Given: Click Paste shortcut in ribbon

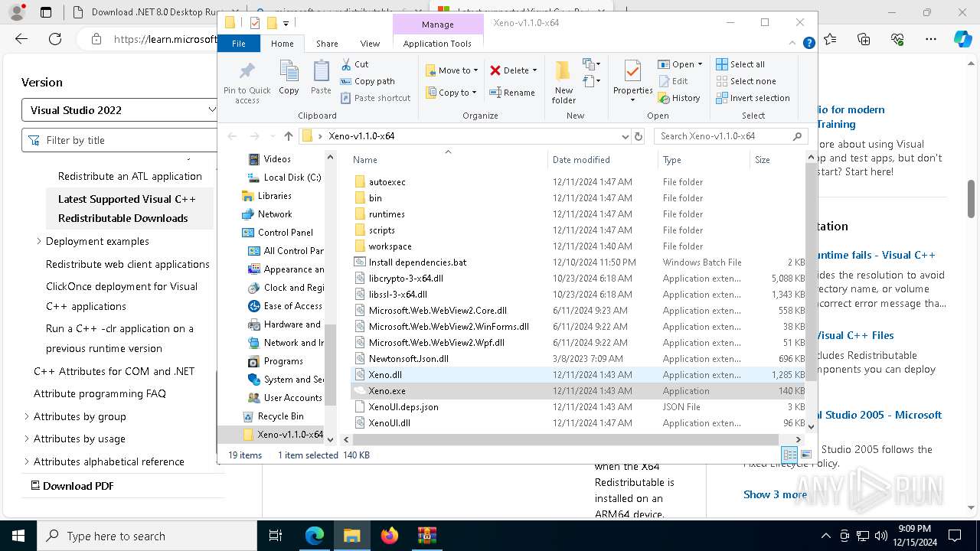Looking at the screenshot, I should coord(375,98).
